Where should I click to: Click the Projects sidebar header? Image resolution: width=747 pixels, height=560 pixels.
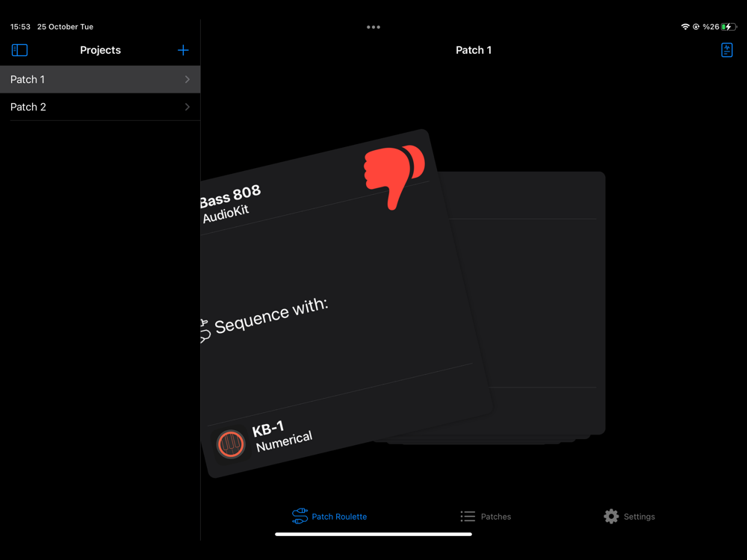[100, 50]
